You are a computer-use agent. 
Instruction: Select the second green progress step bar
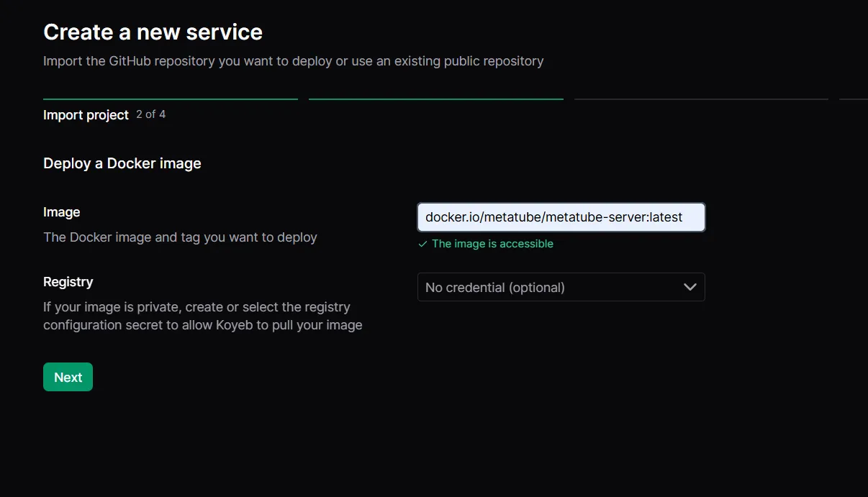point(436,99)
